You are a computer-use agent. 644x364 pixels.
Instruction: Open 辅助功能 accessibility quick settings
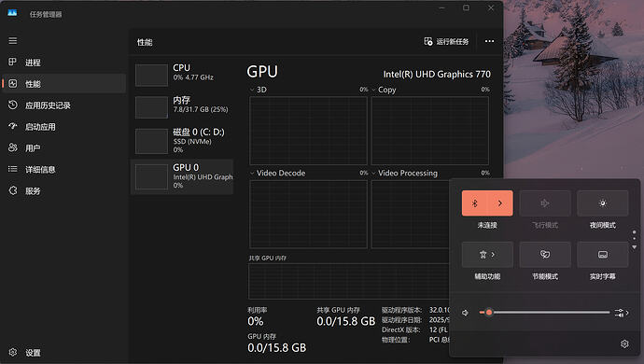click(487, 254)
